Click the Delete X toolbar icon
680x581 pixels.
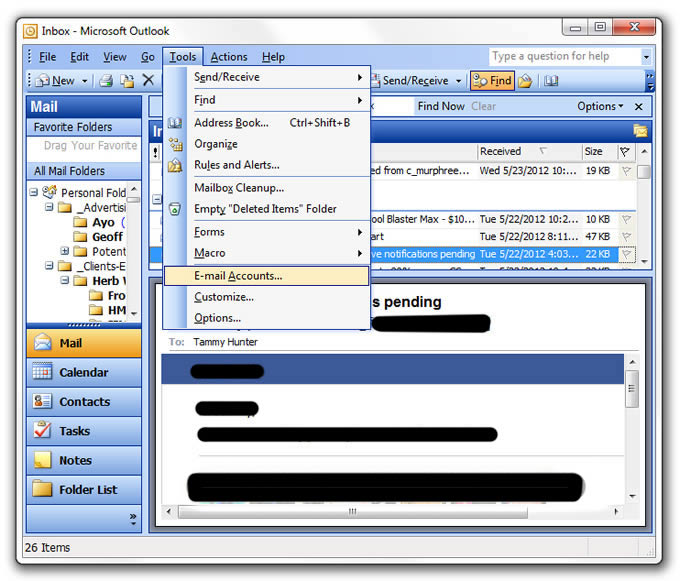click(148, 80)
